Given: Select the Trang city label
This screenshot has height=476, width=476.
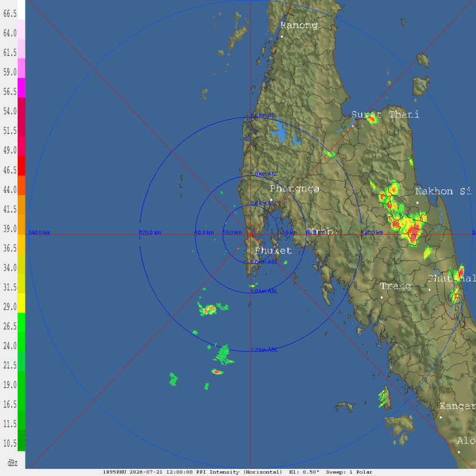Looking at the screenshot, I should pos(396,286).
